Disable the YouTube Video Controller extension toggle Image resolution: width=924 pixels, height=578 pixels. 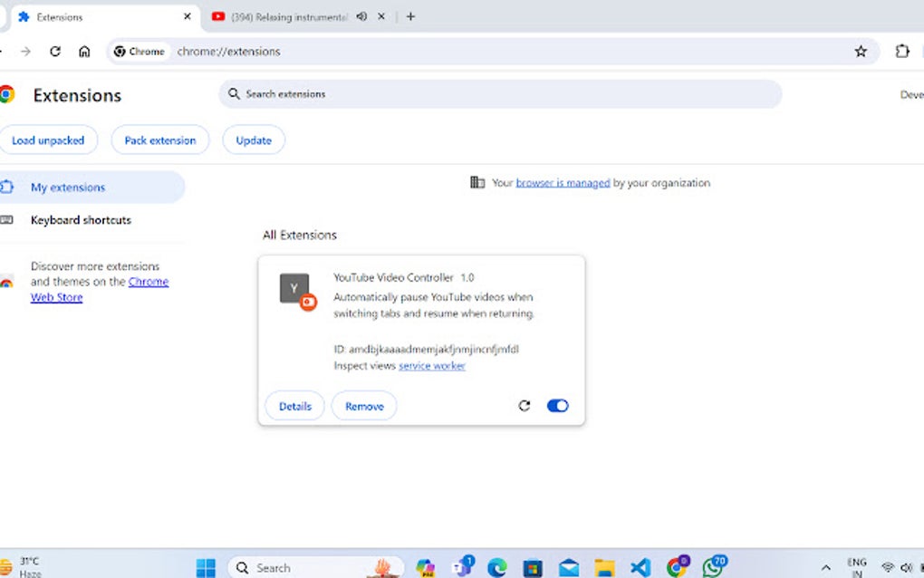tap(557, 406)
